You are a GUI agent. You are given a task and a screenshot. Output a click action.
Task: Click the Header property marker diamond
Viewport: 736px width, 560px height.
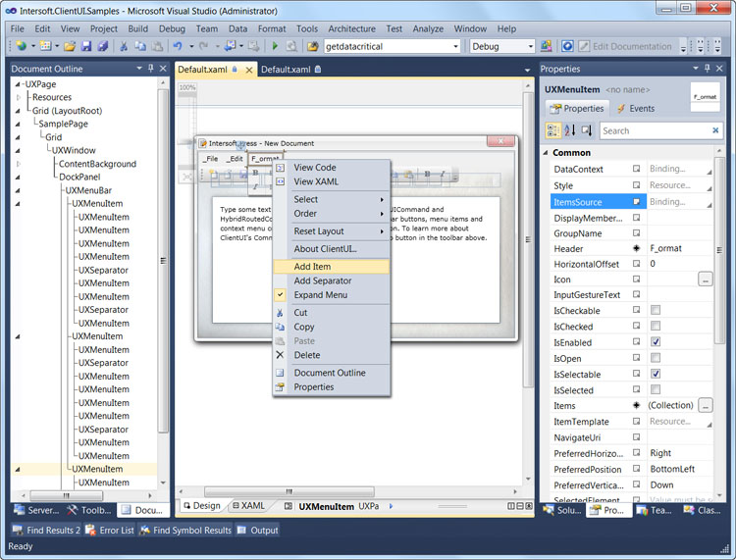point(637,248)
